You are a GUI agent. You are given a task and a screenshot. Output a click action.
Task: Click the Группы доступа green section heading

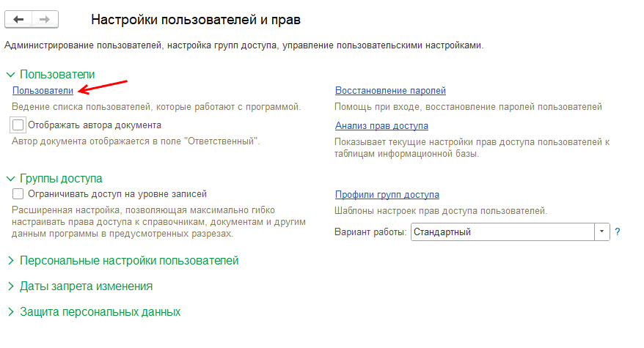pyautogui.click(x=61, y=179)
